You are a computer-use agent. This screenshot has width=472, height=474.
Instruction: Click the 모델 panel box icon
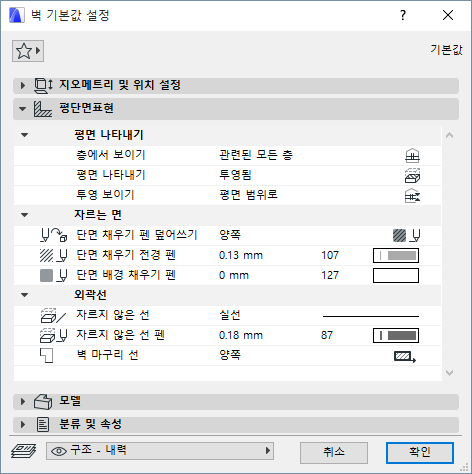point(43,402)
